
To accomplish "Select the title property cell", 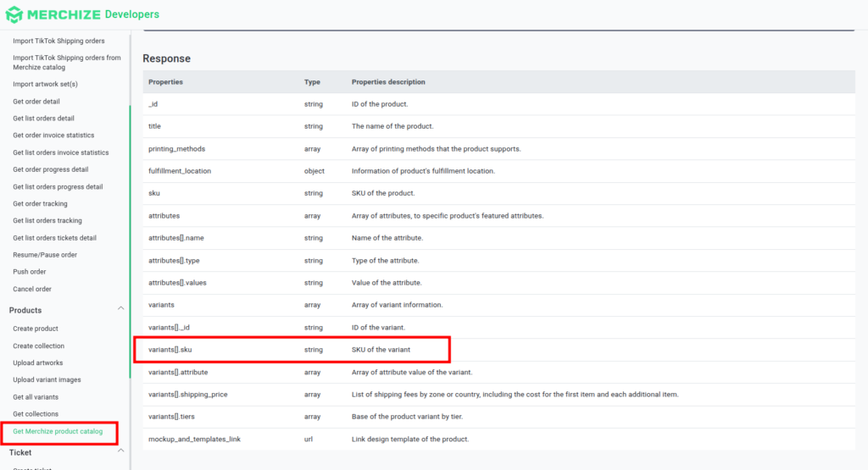I will 154,127.
